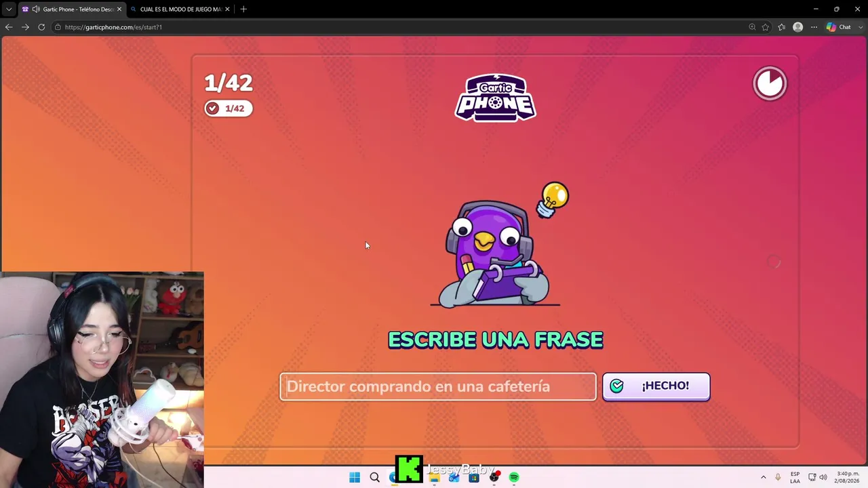
Task: Click the "1/42" done-players counter badge
Action: tap(229, 108)
